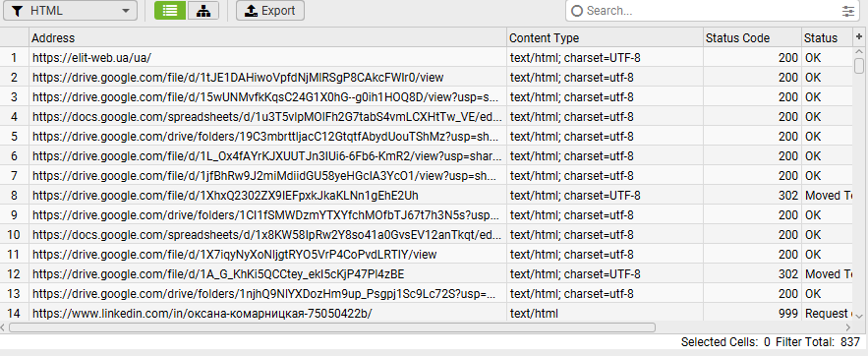Click horizontal scrollbar right arrow
The image size is (868, 356).
(848, 327)
